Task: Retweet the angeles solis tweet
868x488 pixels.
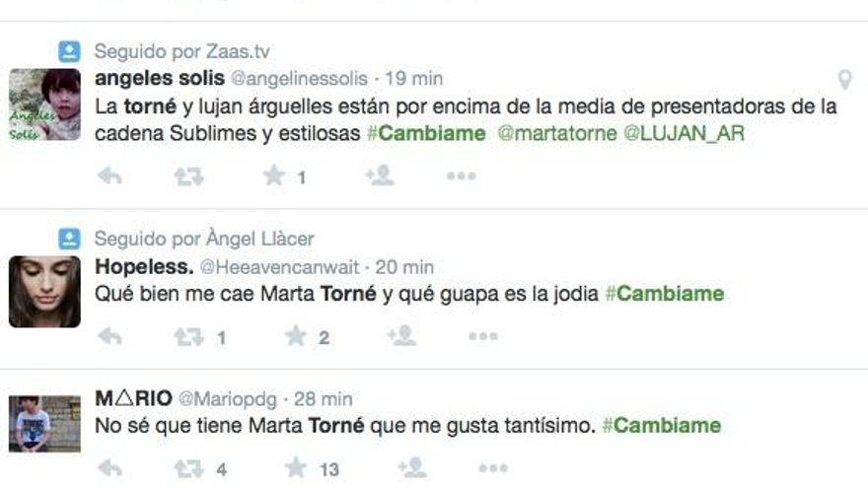Action: point(188,176)
